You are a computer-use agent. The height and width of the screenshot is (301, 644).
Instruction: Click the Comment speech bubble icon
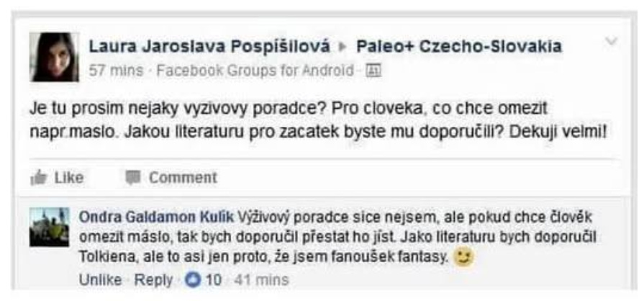click(132, 178)
